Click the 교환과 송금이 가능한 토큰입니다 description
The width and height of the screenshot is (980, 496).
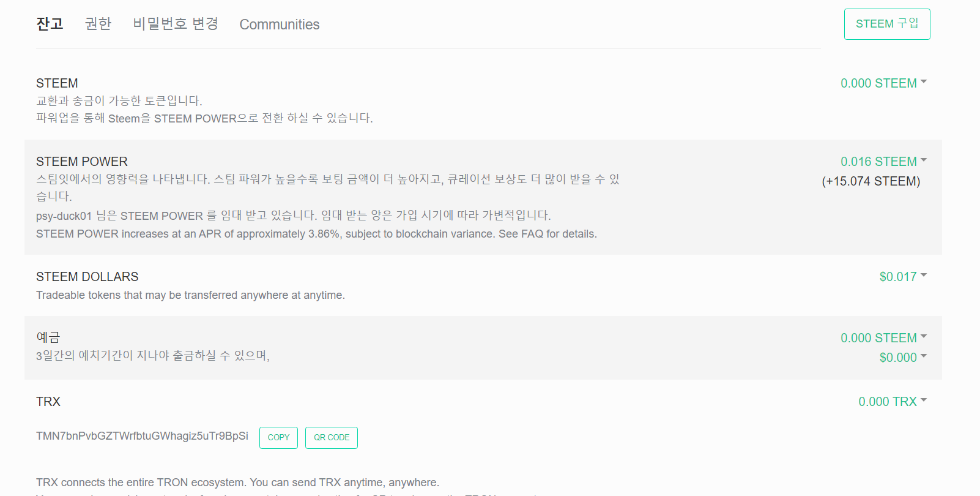click(119, 101)
